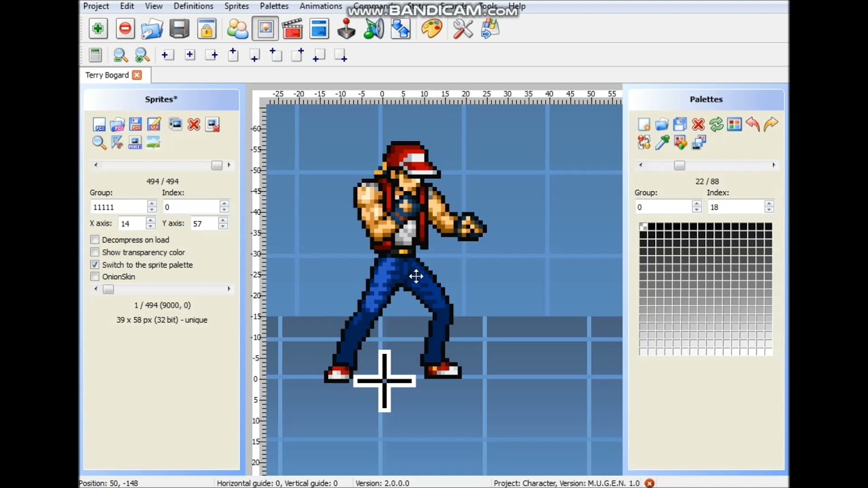The height and width of the screenshot is (488, 868).
Task: Open the Animations editor clapperboard icon
Action: 292,28
